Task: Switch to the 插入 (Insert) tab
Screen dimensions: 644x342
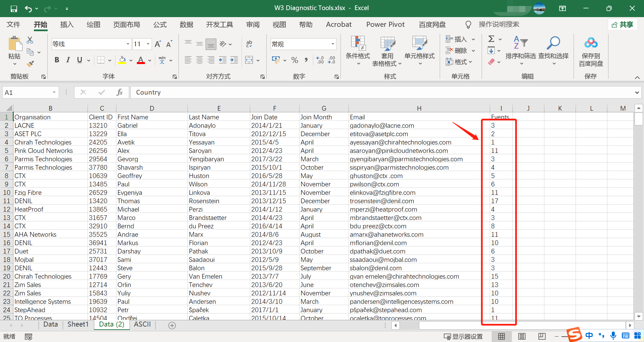Action: click(67, 24)
